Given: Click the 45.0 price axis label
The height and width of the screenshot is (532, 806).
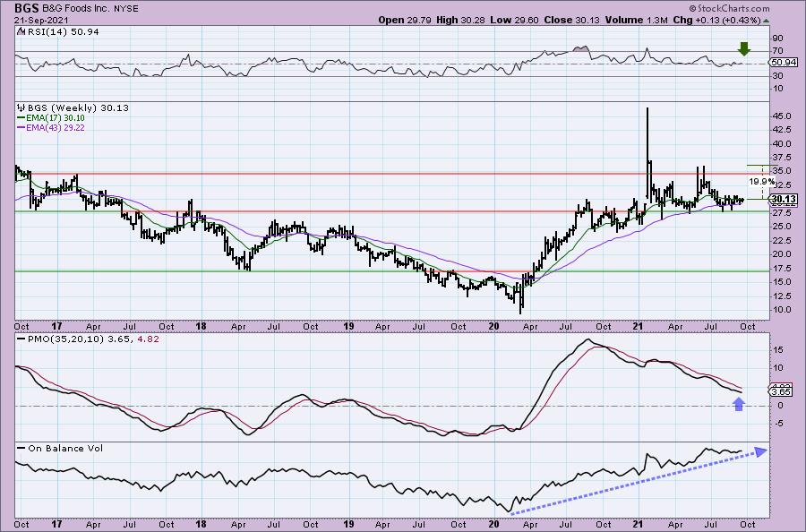Looking at the screenshot, I should [x=781, y=116].
